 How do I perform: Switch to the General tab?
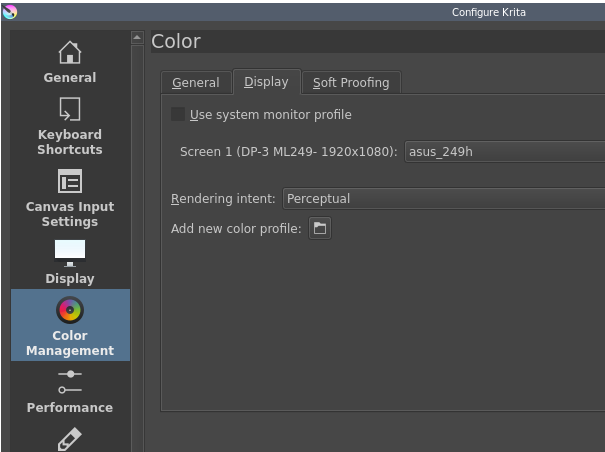tap(196, 82)
